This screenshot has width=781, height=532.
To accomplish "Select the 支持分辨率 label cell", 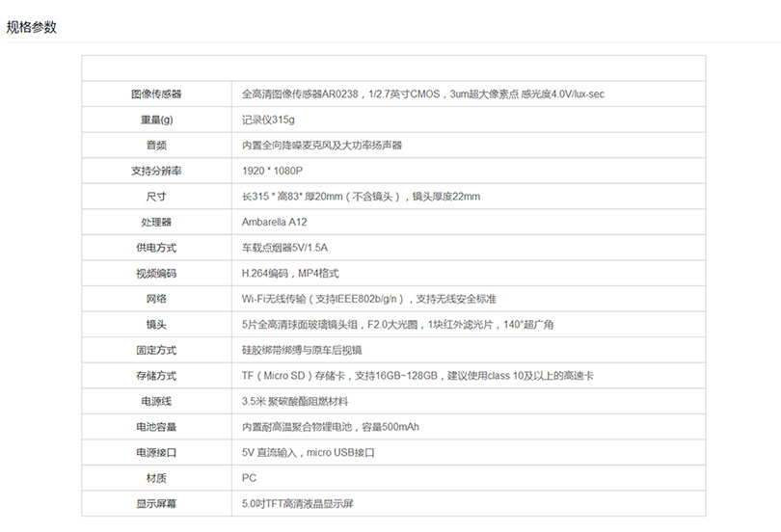I will (x=156, y=171).
